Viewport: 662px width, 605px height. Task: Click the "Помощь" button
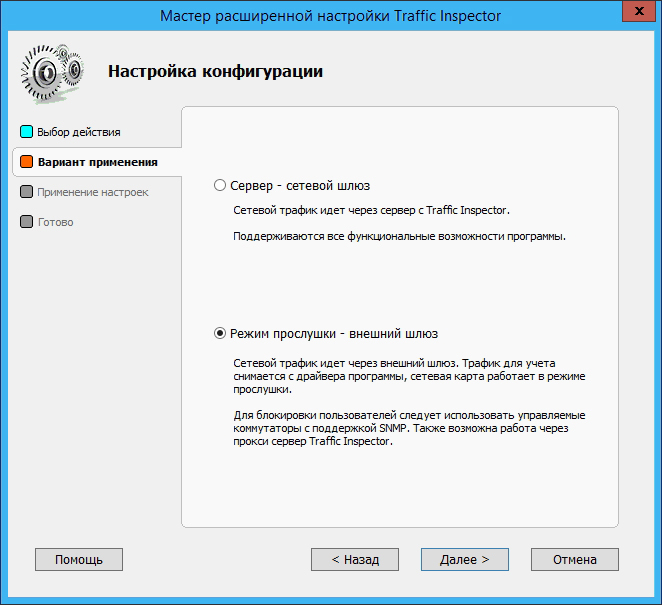click(x=79, y=559)
